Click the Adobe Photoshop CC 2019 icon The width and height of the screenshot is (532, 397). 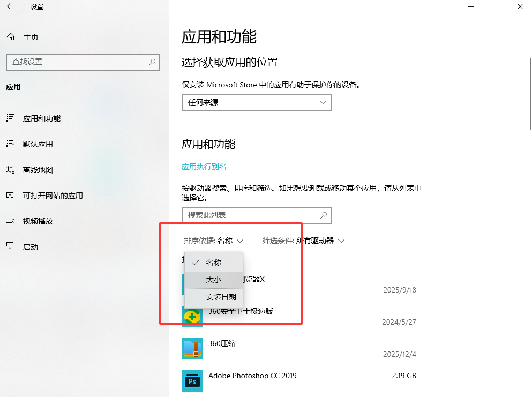point(192,380)
